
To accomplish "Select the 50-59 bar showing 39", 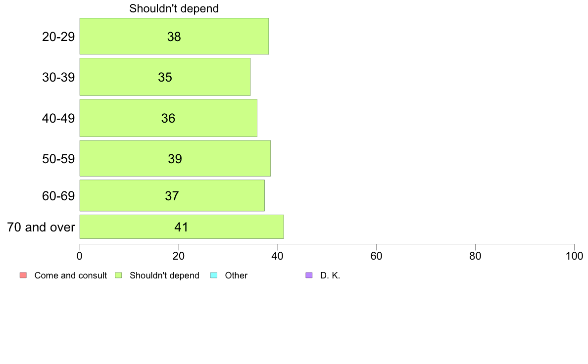I will click(x=175, y=158).
